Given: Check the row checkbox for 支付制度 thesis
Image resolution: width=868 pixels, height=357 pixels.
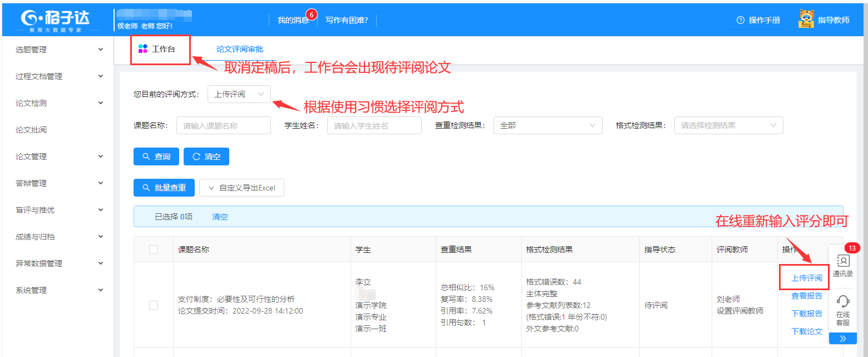Looking at the screenshot, I should pyautogui.click(x=154, y=305).
